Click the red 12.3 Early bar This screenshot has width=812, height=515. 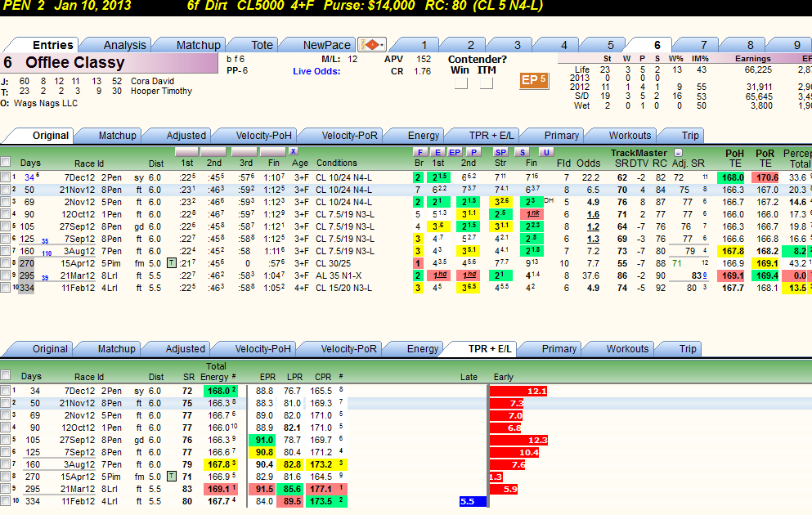click(x=518, y=440)
